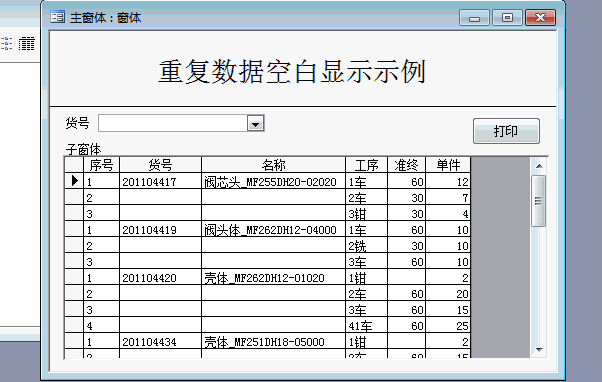This screenshot has width=602, height=382.
Task: Select the cell 201104434
Action: pyautogui.click(x=160, y=341)
